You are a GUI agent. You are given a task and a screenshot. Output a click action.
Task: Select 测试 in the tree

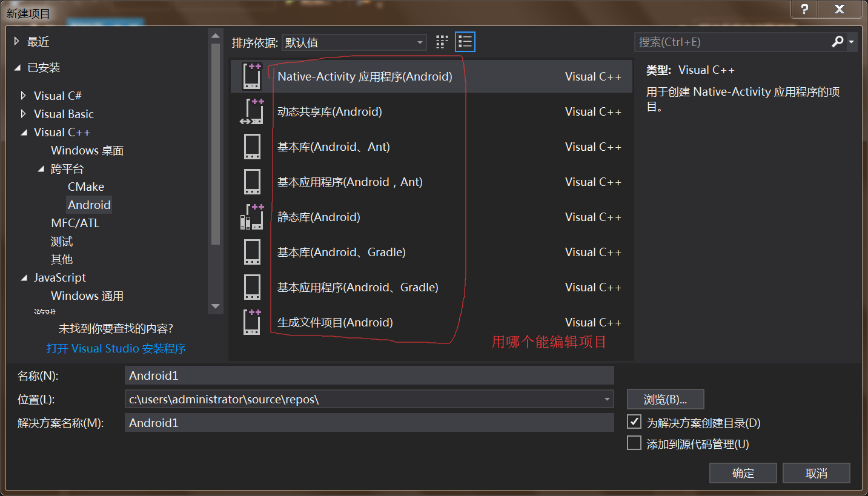[x=62, y=241]
